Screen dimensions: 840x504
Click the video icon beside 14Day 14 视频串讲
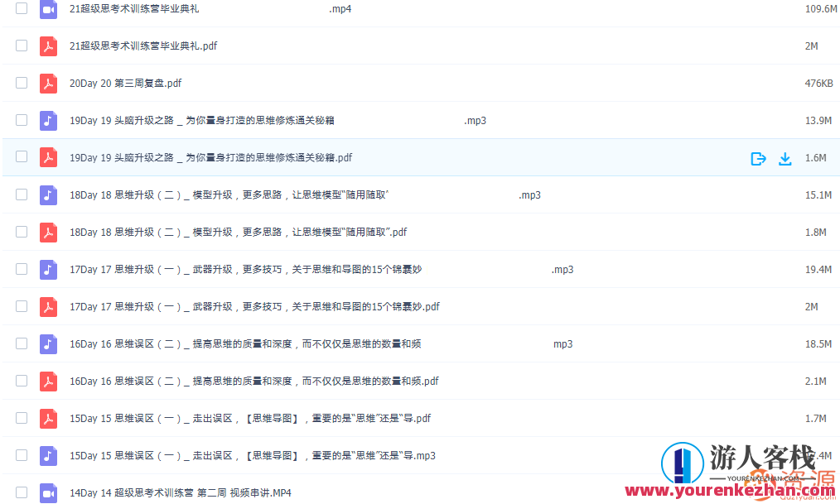coord(48,492)
